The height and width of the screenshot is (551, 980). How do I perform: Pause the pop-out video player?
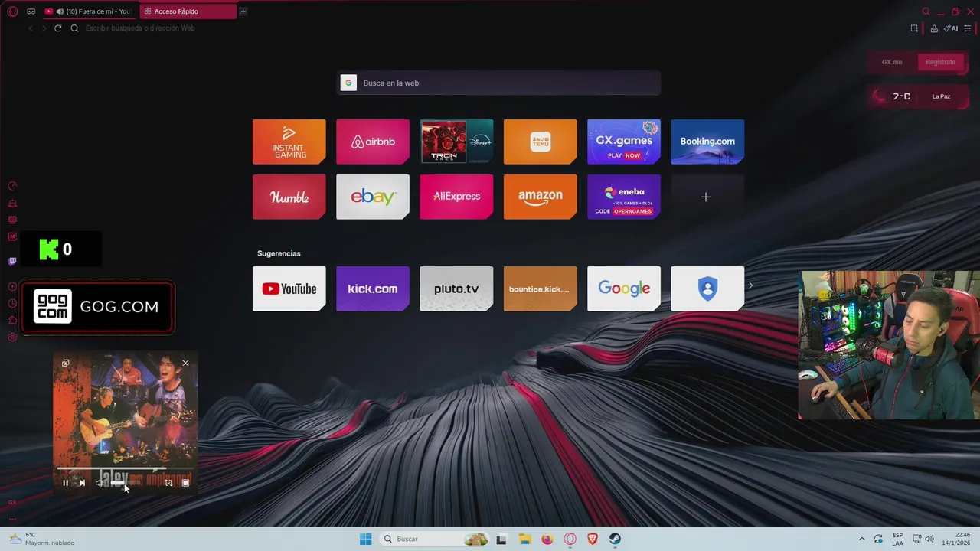click(x=65, y=483)
